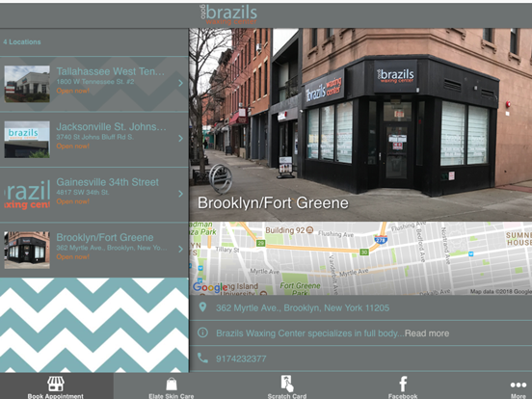The width and height of the screenshot is (532, 399).
Task: Click Fort Greene Park label on map
Action: point(300,288)
